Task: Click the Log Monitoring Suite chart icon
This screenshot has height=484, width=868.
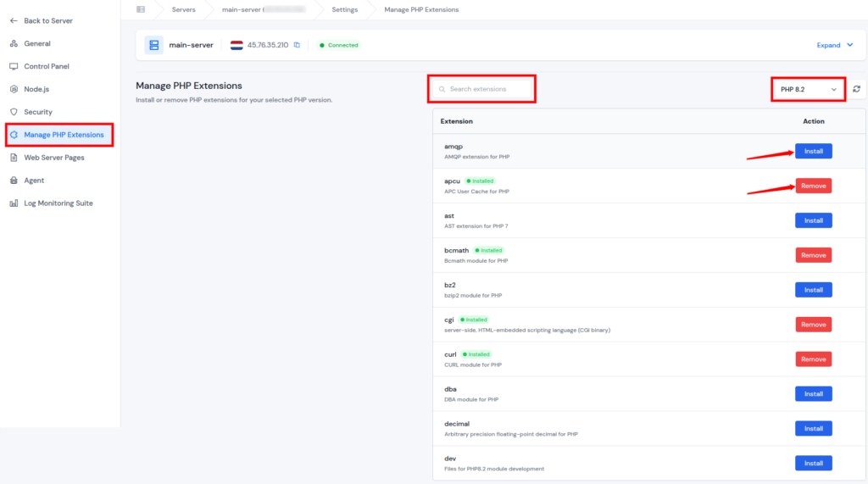Action: point(14,203)
